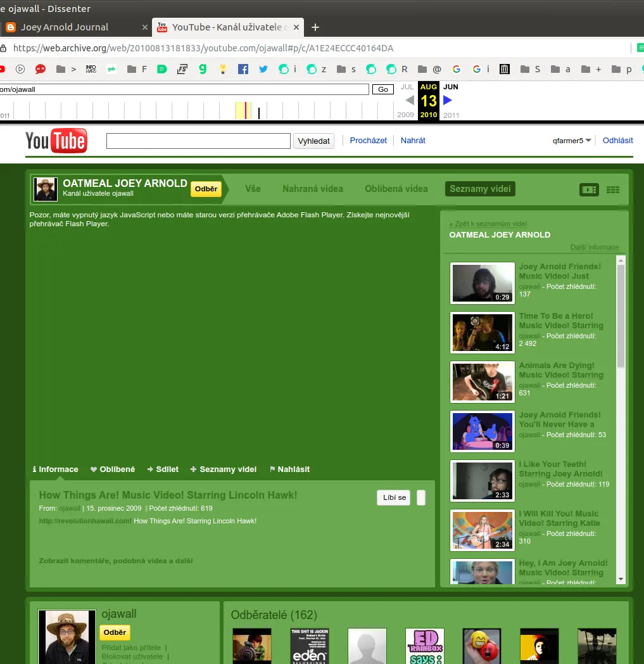Select the Oblíbená videa tab

(x=396, y=189)
